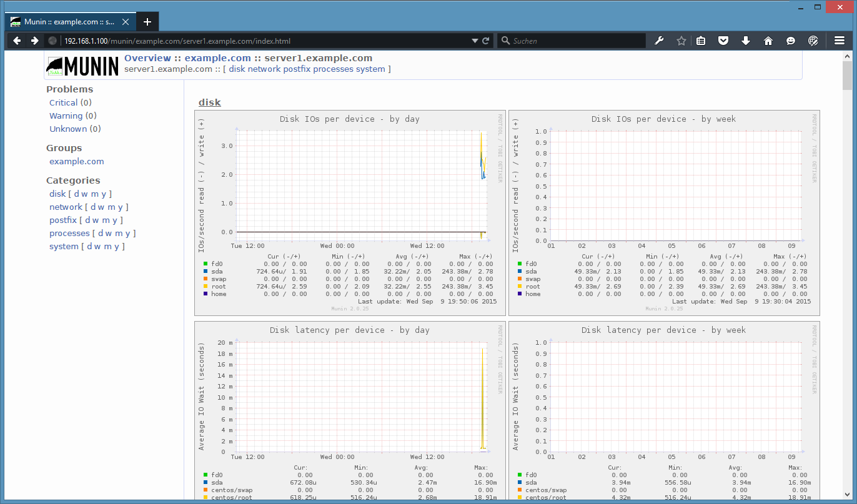Screen dimensions: 857x504
Task: Click the disk section heading link
Action: tap(210, 102)
